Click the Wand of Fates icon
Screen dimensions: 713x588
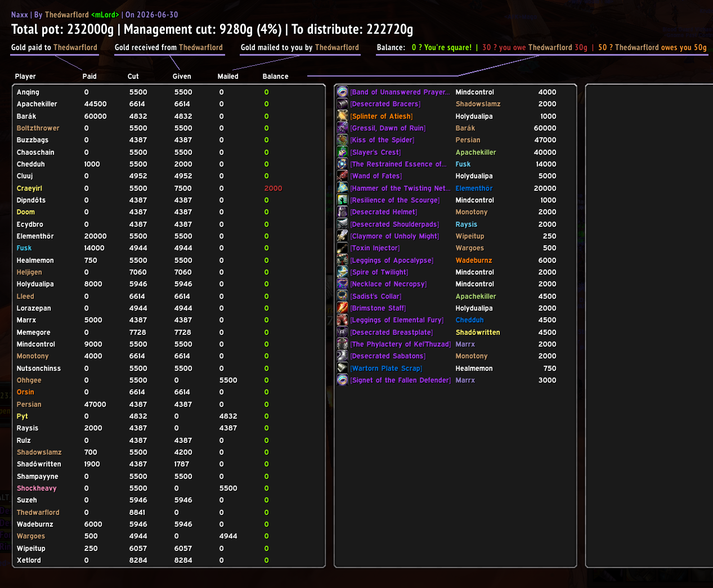[342, 176]
